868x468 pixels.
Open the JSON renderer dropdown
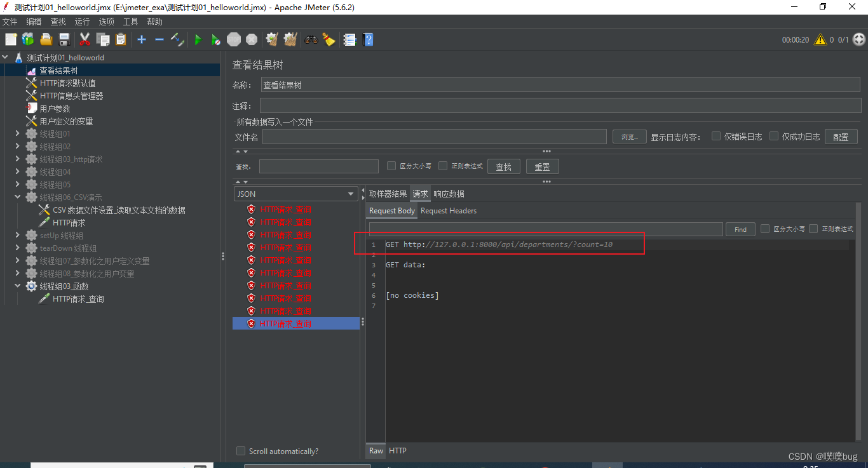click(296, 194)
